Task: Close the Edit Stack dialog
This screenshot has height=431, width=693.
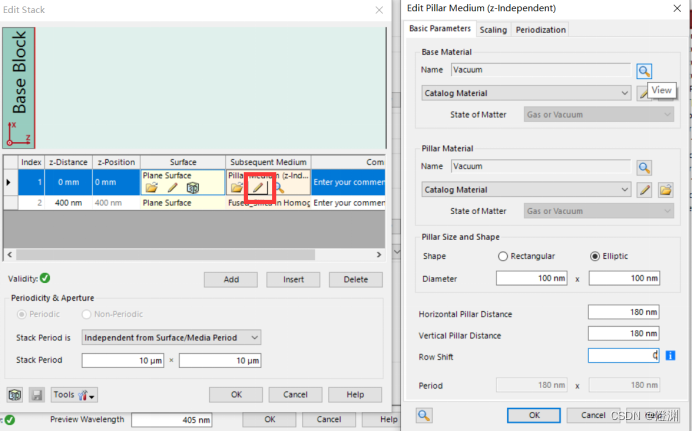Action: (x=379, y=10)
